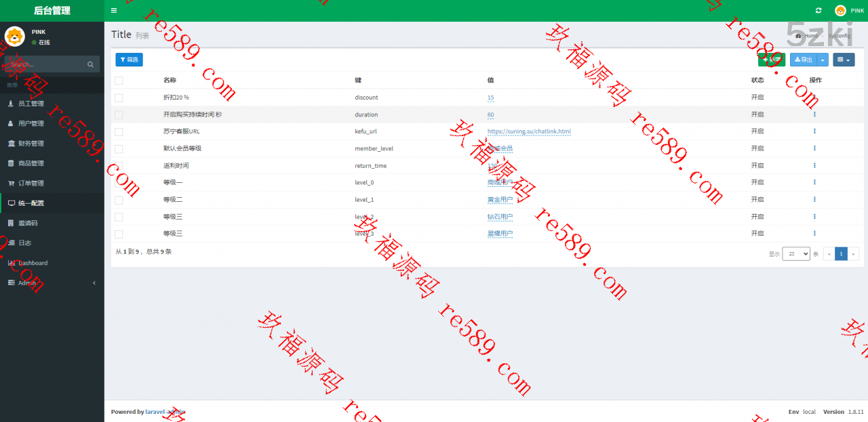The width and height of the screenshot is (868, 422).
Task: Check the select-all checkbox in table header
Action: pos(119,81)
